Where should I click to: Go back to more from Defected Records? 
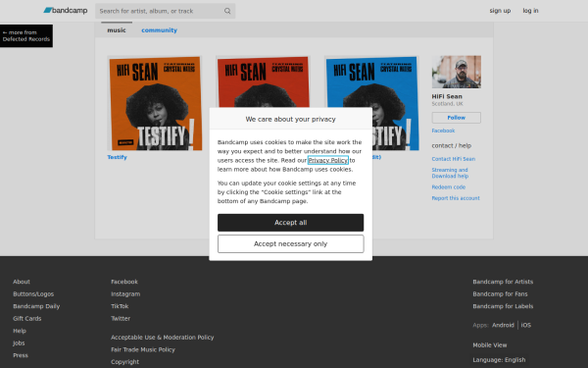[x=26, y=35]
